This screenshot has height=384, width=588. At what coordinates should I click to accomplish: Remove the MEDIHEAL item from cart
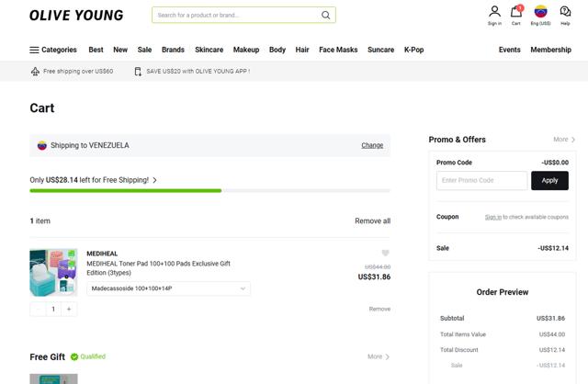(379, 309)
